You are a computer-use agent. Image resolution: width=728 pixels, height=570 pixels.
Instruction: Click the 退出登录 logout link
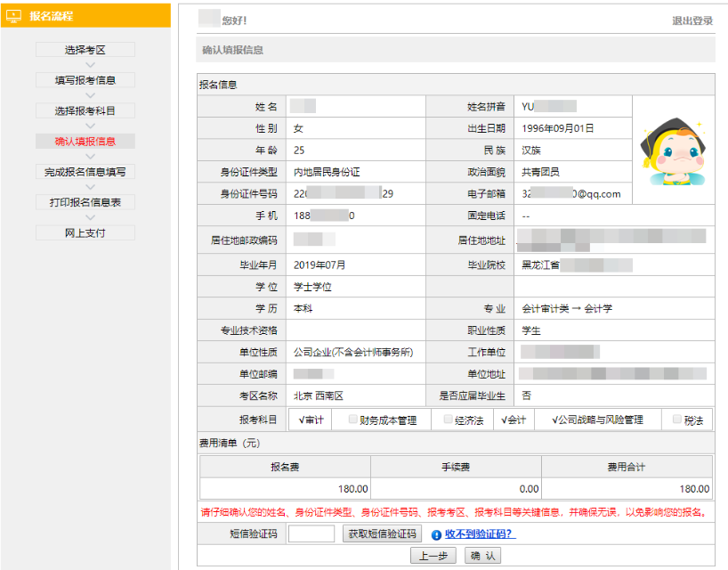(x=692, y=20)
